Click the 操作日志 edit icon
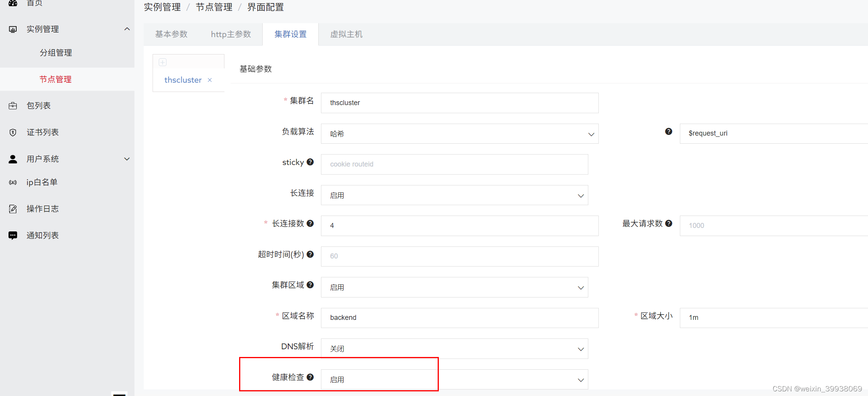 (13, 209)
